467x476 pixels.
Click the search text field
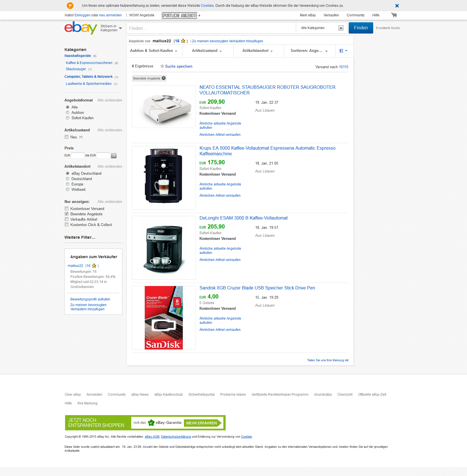coord(211,28)
